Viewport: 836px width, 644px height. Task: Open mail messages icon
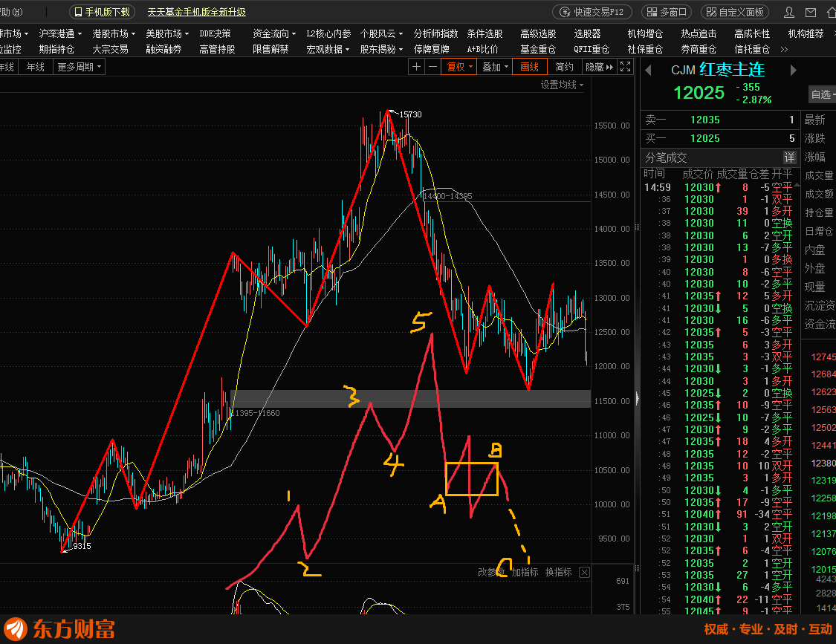click(x=811, y=13)
